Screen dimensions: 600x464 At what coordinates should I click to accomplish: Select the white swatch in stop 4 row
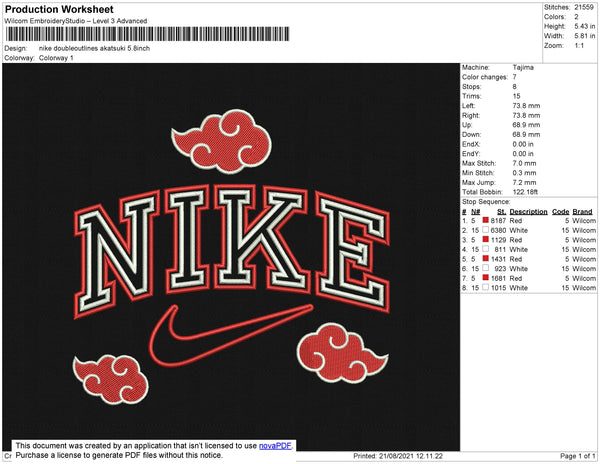coord(486,249)
